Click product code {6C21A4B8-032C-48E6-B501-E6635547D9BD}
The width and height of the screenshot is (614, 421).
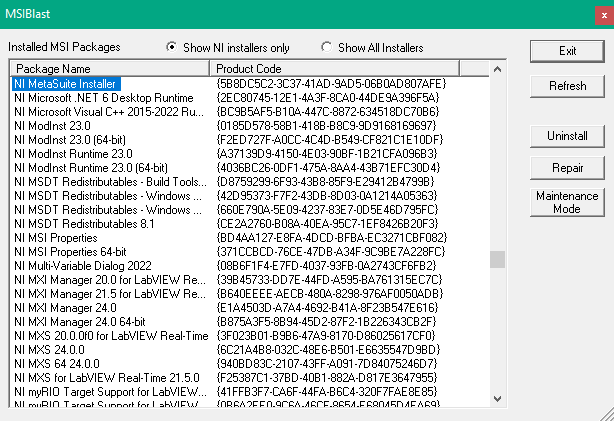(x=328, y=350)
